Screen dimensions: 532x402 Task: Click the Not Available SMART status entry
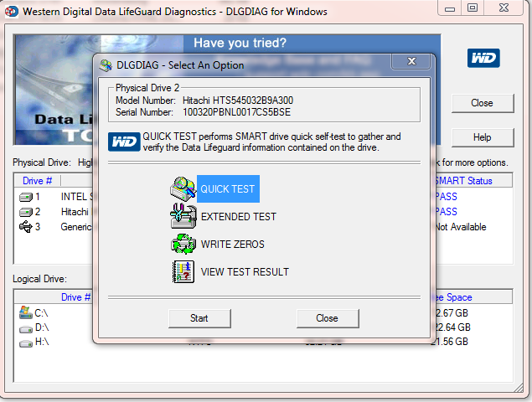461,227
